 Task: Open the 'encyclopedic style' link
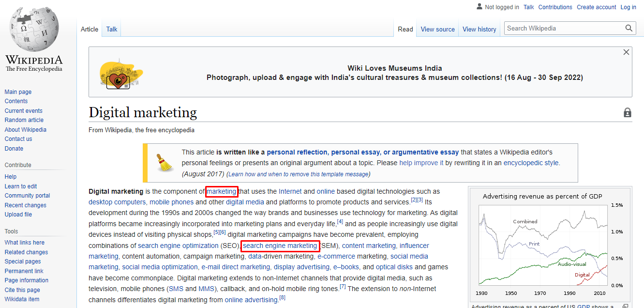531,163
